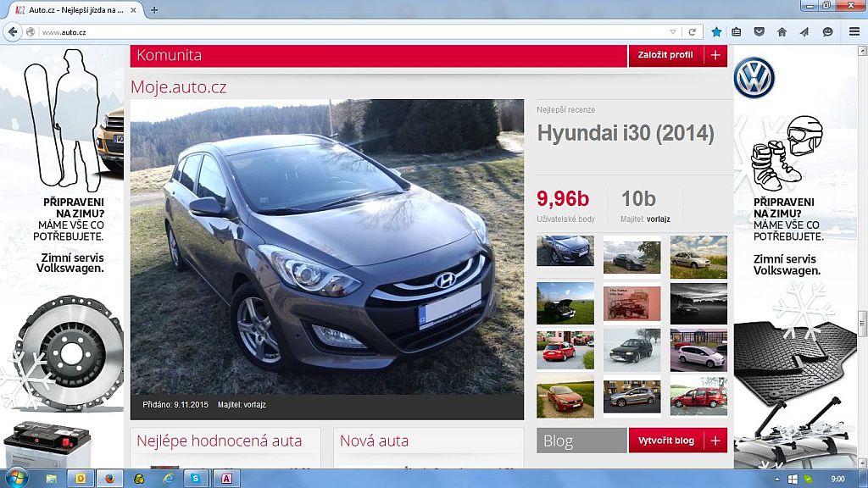Click the paper plane share icon
868x488 pixels.
pyautogui.click(x=804, y=32)
